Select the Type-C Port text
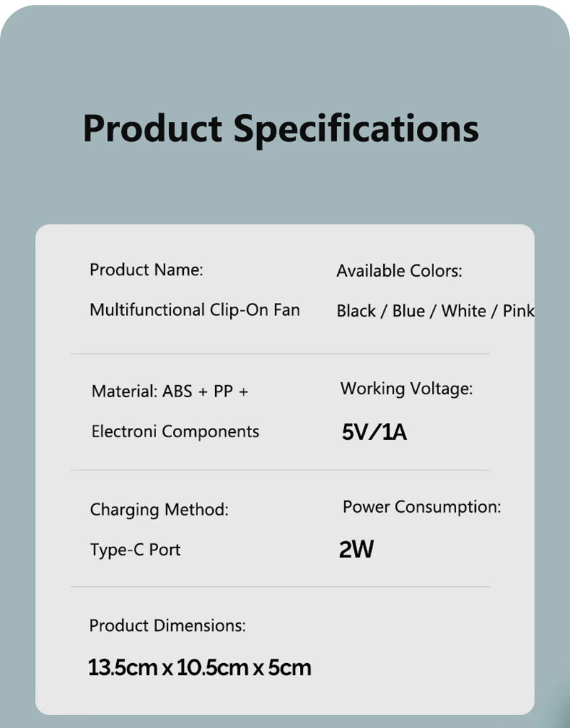Viewport: 570px width, 728px height. tap(135, 550)
